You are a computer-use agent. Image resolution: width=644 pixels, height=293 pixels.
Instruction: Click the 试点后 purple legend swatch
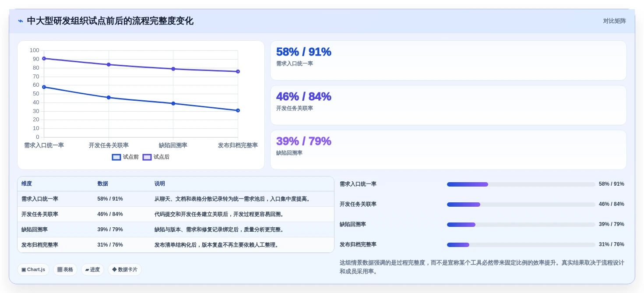tap(147, 157)
